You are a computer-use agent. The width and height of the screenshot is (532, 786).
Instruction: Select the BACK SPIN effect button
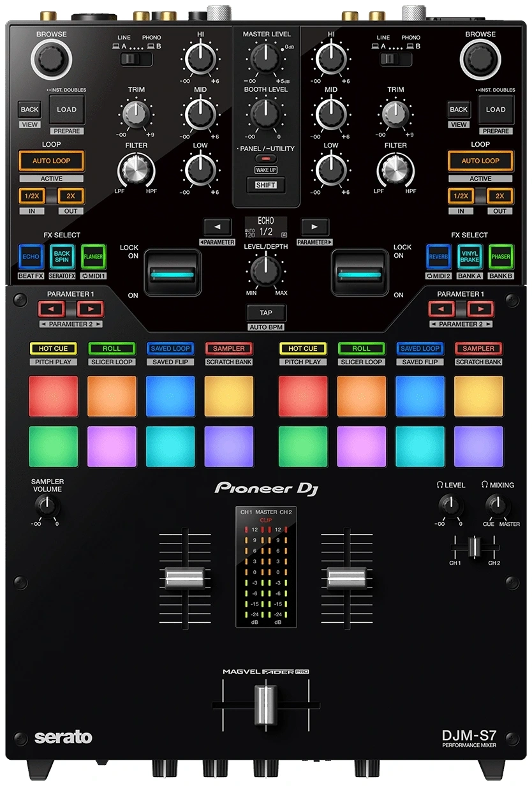tap(62, 256)
